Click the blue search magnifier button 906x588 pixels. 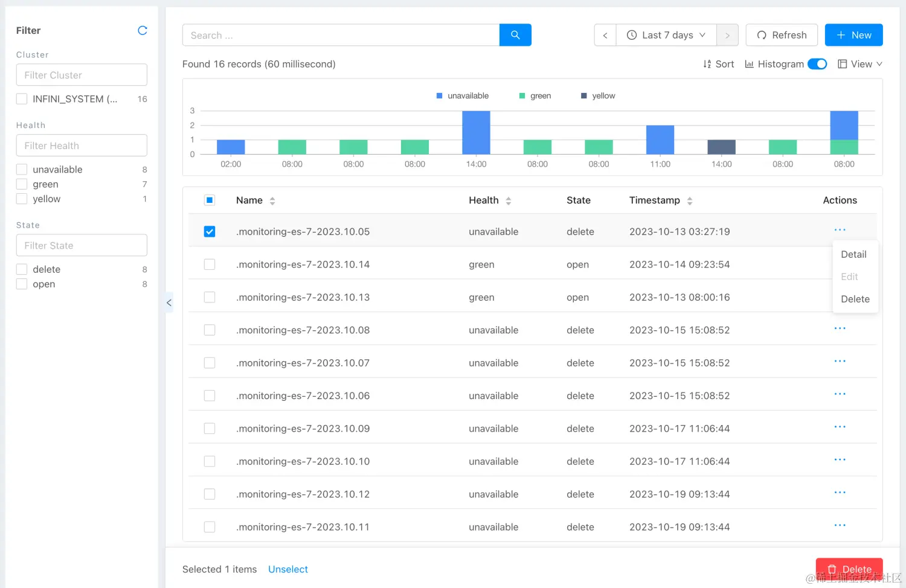tap(515, 35)
